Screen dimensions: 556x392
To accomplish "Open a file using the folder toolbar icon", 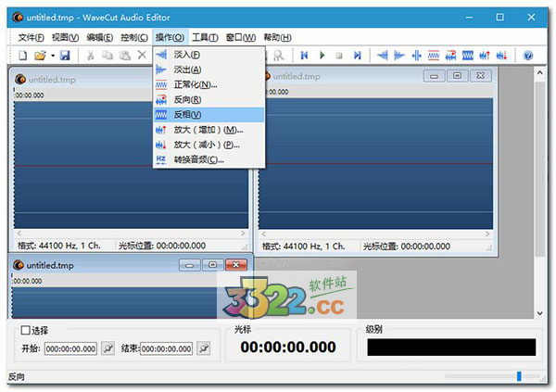I will tap(40, 56).
